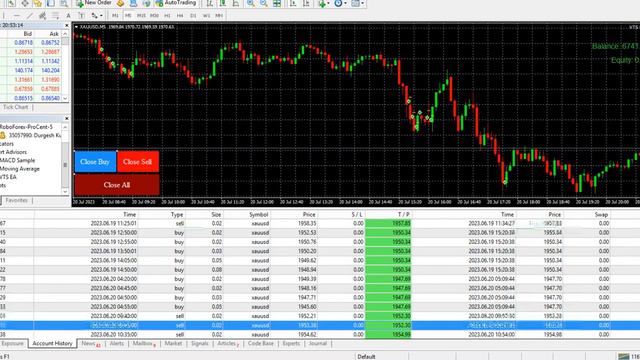Open the indicators list dropdown arrow
The height and width of the screenshot is (360, 640).
[x=328, y=4]
